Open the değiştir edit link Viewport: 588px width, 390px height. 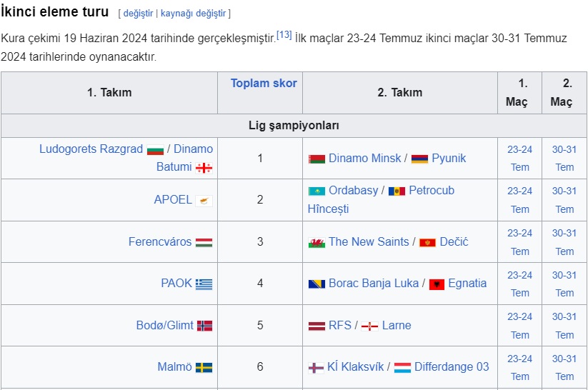[138, 14]
